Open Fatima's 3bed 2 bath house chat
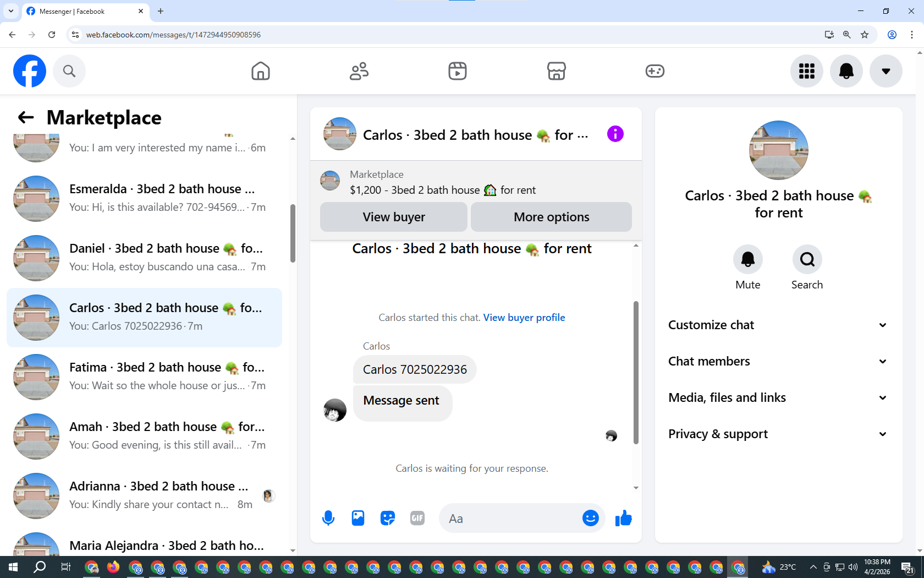Image resolution: width=924 pixels, height=578 pixels. click(x=144, y=377)
